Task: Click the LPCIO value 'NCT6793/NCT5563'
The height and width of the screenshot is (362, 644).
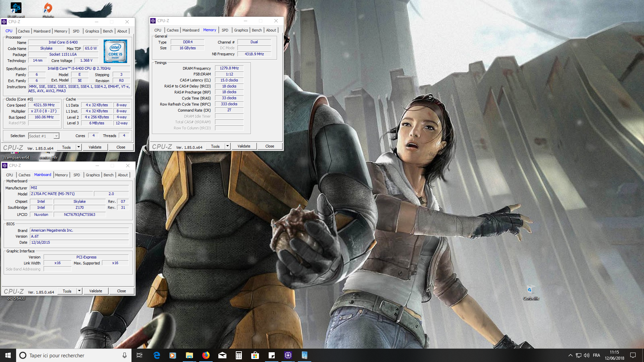Action: tap(79, 215)
